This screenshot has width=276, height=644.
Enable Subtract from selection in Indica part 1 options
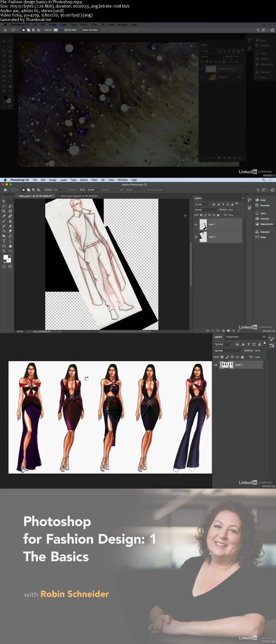33,190
